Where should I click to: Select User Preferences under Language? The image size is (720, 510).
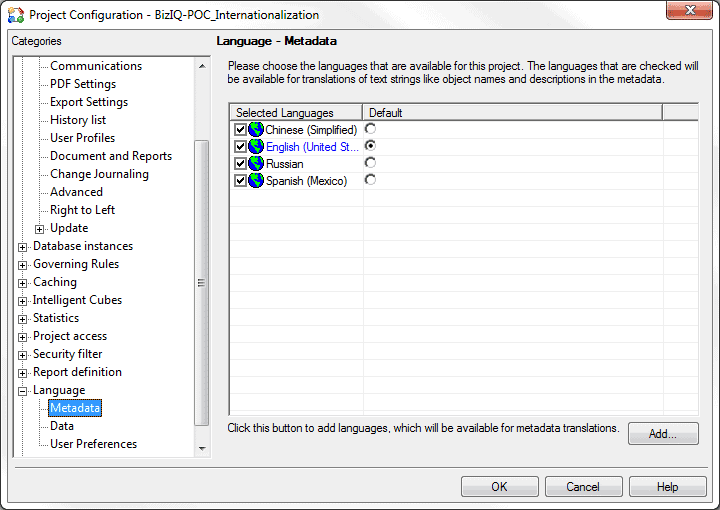coord(93,444)
